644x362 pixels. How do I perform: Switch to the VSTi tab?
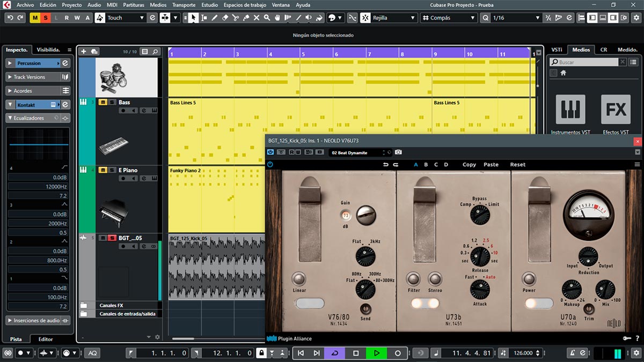click(x=557, y=49)
